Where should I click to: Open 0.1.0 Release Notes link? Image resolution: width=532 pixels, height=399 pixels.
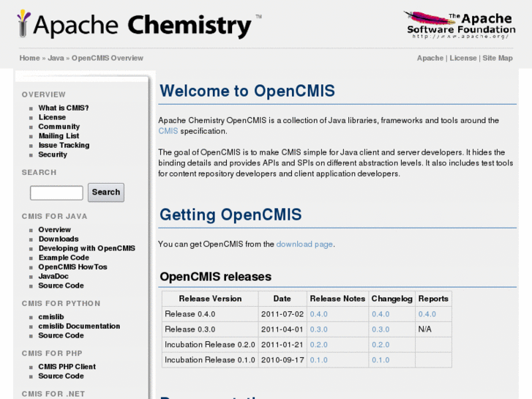pos(318,360)
